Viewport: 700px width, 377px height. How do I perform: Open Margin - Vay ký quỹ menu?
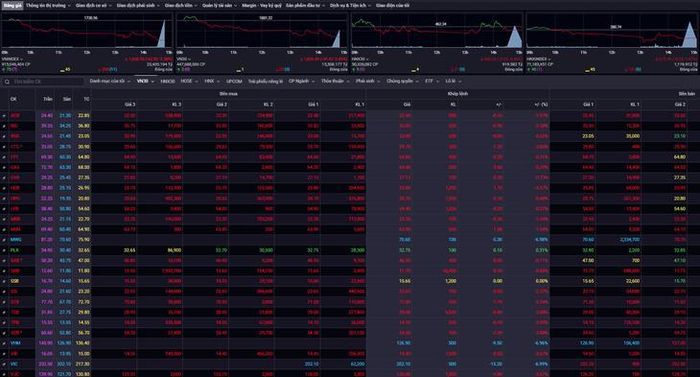262,5
